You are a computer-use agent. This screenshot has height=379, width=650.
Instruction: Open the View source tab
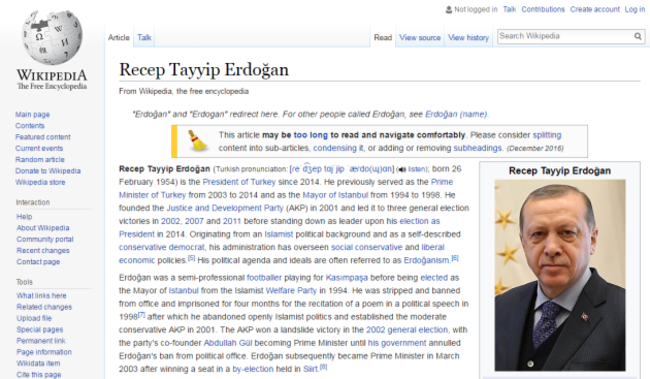point(420,37)
